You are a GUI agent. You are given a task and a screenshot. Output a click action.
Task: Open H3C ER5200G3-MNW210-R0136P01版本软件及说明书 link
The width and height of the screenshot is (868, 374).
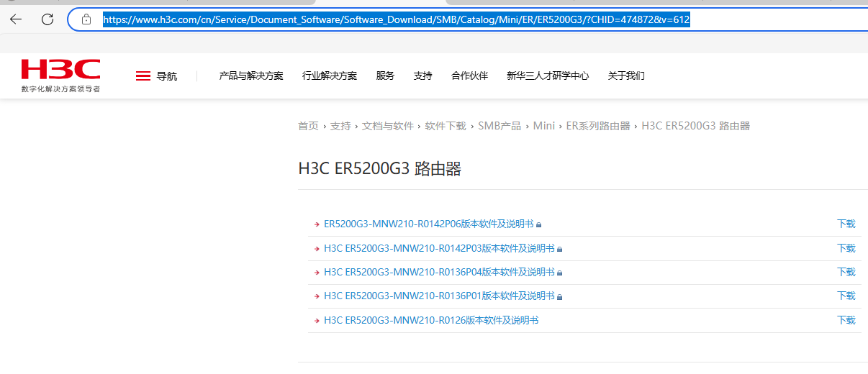439,296
